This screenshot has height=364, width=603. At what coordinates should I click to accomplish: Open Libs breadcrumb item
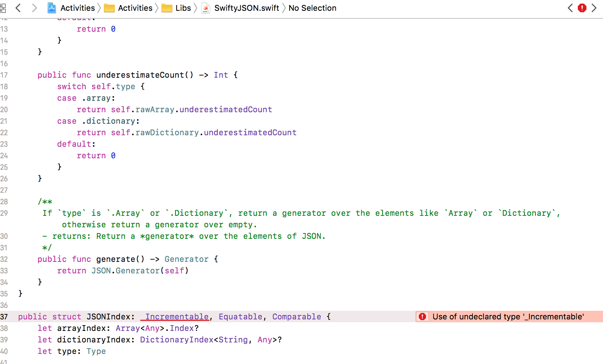pyautogui.click(x=183, y=8)
